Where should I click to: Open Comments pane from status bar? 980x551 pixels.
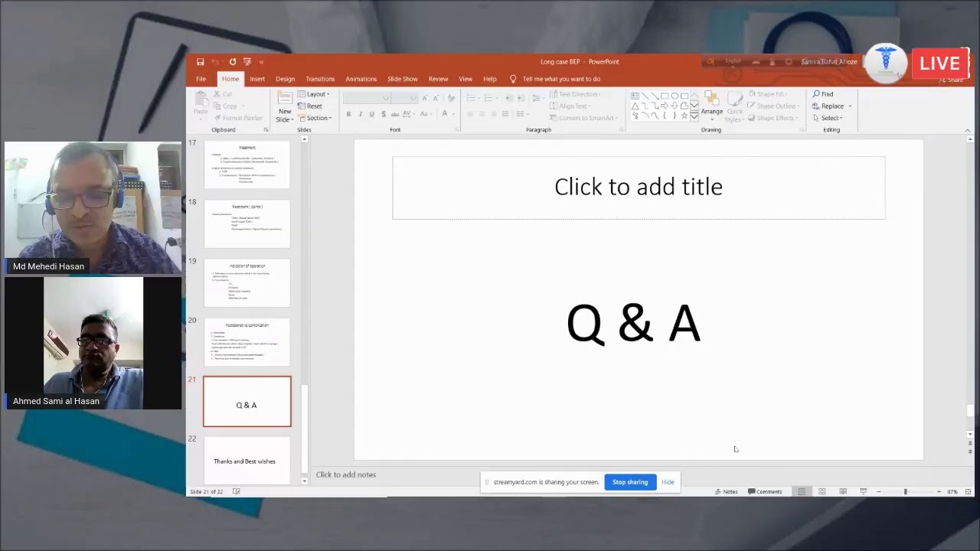coord(766,492)
